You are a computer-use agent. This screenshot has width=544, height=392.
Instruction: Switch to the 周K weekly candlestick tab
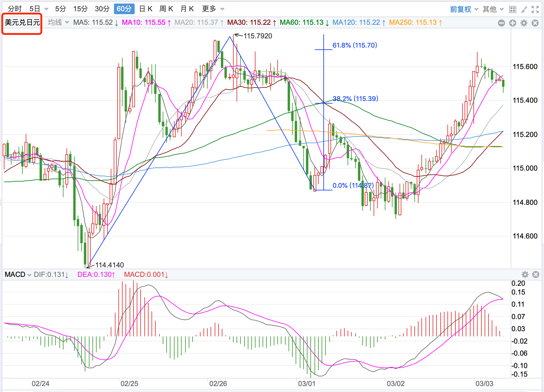coord(166,9)
